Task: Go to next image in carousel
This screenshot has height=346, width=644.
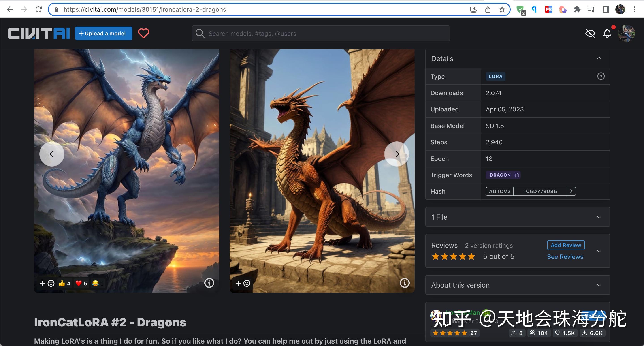Action: (397, 154)
